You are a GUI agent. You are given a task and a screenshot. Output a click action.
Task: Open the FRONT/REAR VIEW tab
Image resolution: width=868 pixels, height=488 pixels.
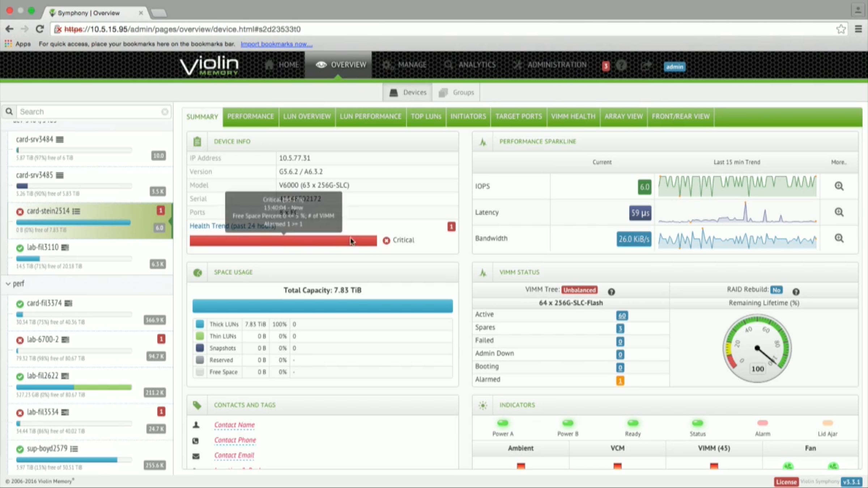(681, 116)
